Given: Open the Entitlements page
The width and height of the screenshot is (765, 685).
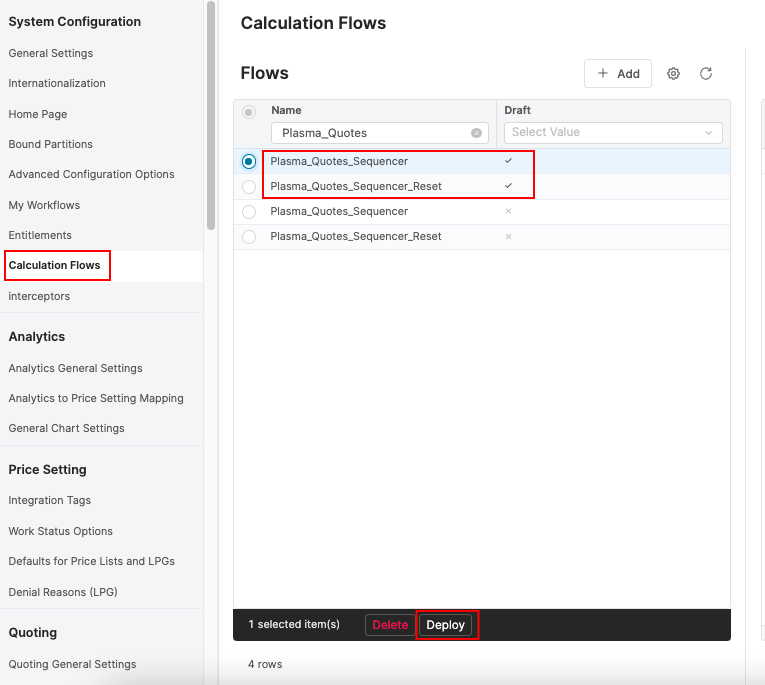Looking at the screenshot, I should click(x=40, y=235).
